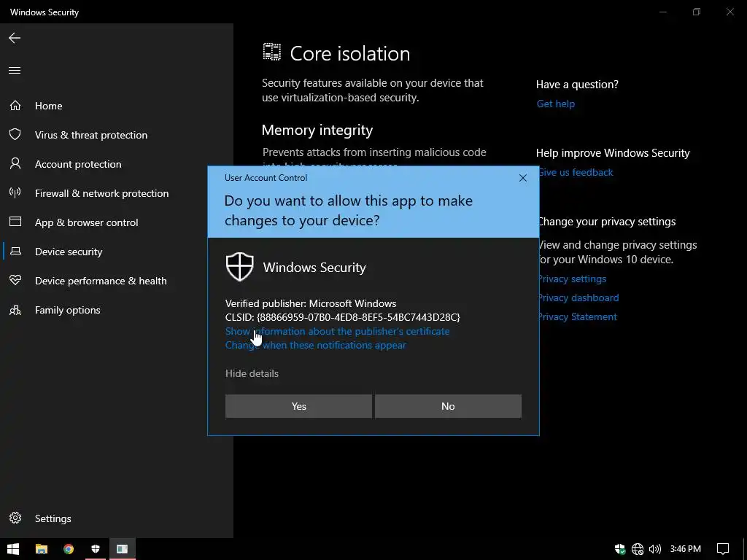
Task: Click the back arrow in Windows Security
Action: pos(15,38)
